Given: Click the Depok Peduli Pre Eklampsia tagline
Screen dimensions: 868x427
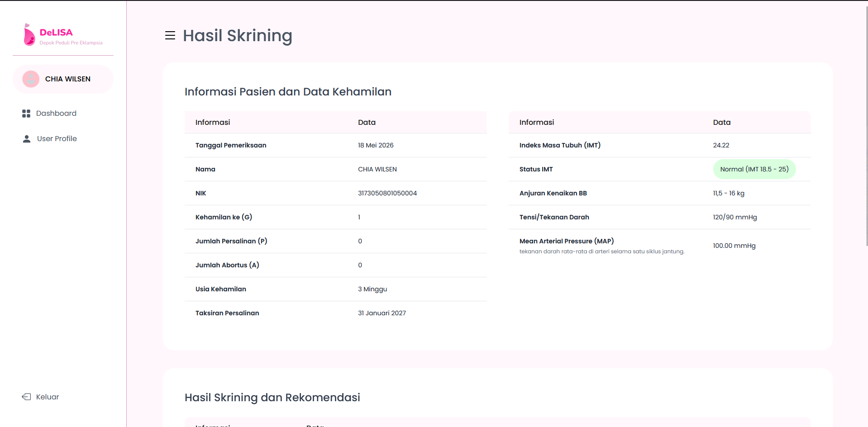Looking at the screenshot, I should coord(71,43).
